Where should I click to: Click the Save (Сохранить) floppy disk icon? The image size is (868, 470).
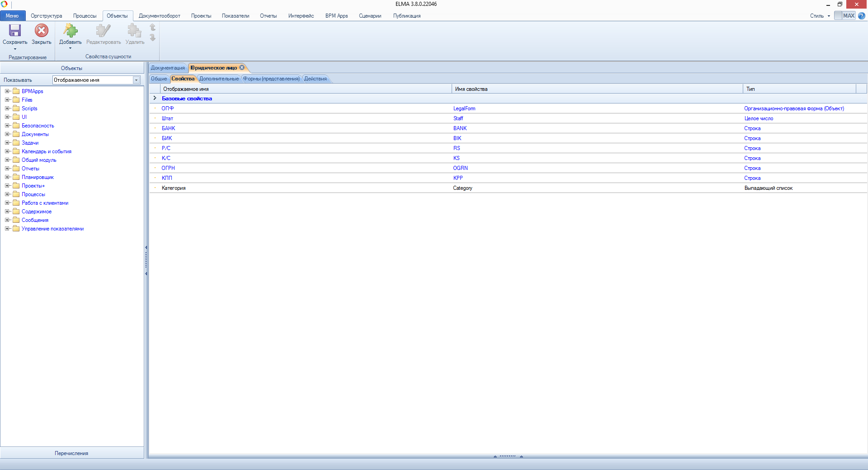coord(15,30)
